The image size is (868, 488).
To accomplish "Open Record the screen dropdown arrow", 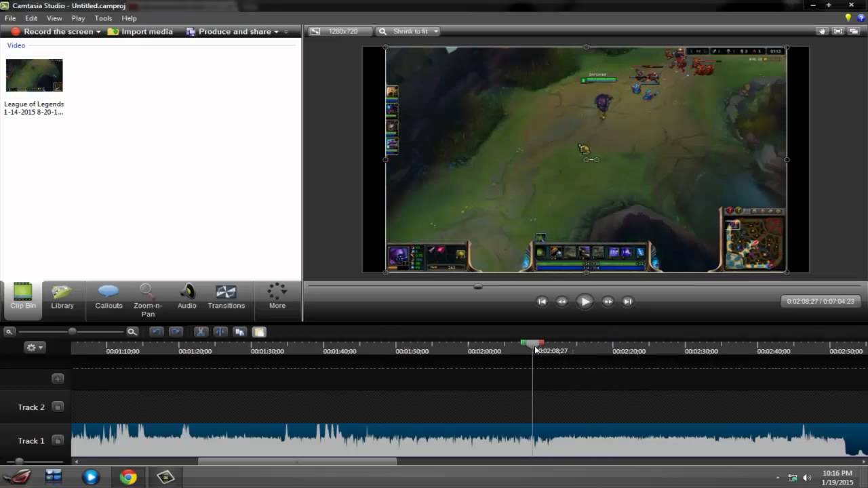I will click(x=98, y=32).
